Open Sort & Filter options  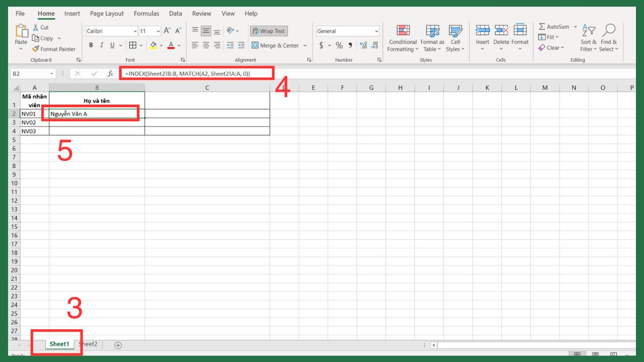pos(589,38)
